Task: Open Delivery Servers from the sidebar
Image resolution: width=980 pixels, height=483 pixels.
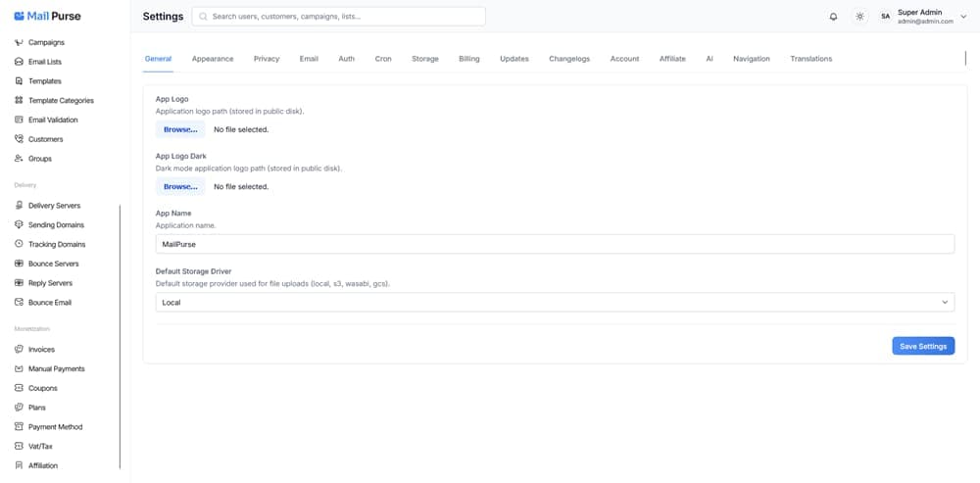Action: (54, 206)
